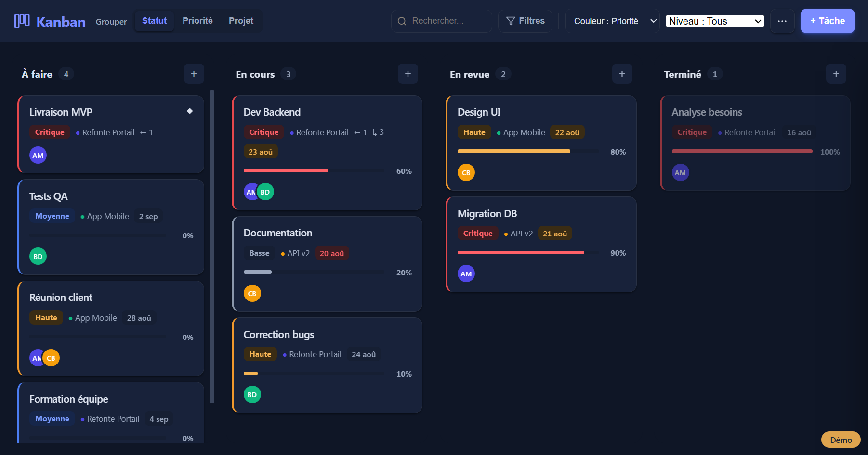Add a card to En revue column
The height and width of the screenshot is (455, 868).
622,74
